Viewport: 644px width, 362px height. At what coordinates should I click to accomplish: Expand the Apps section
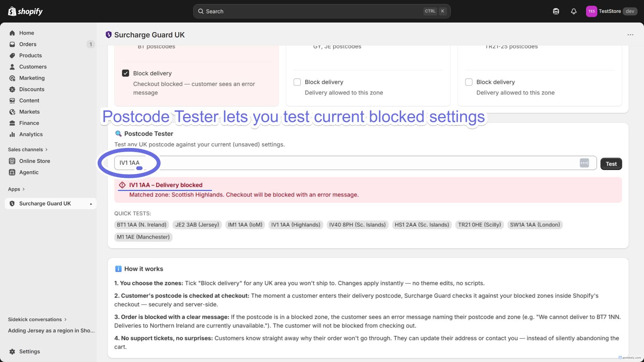pos(17,189)
